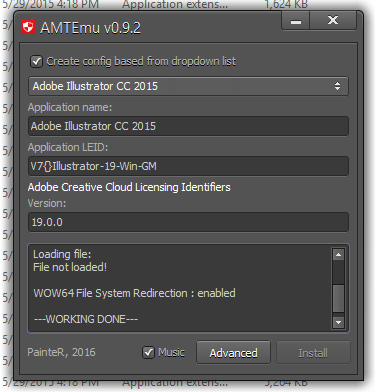Click the 'Loading file:' log line
The width and height of the screenshot is (375, 392).
click(x=62, y=254)
